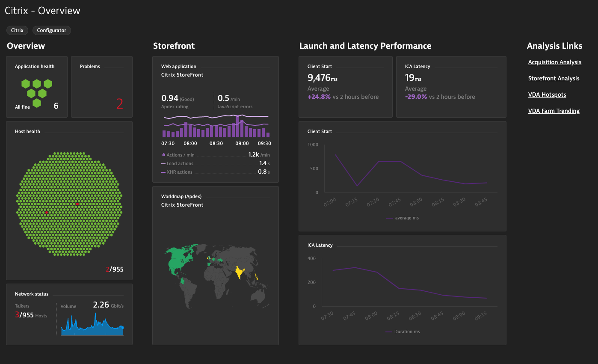Toggle the average ms legend entry
This screenshot has width=598, height=364.
point(402,218)
